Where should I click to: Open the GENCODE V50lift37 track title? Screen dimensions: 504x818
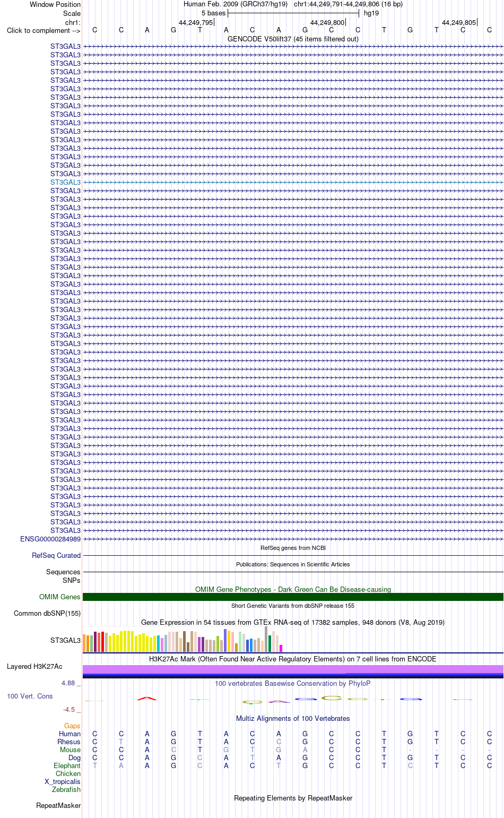point(293,39)
